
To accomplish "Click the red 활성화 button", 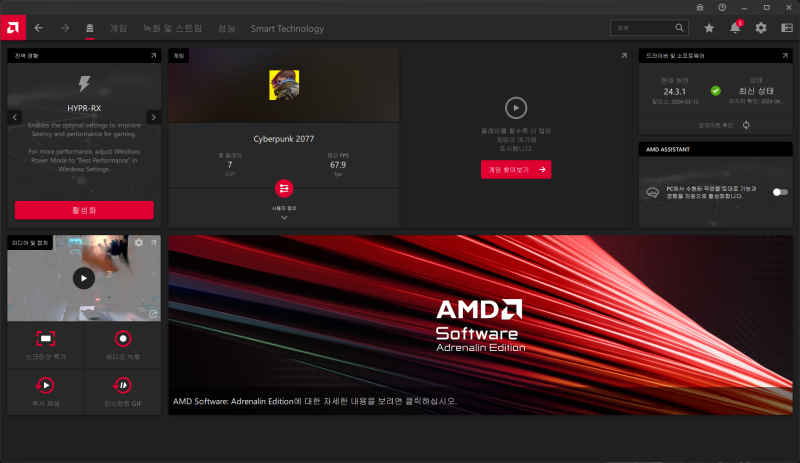I will point(84,210).
